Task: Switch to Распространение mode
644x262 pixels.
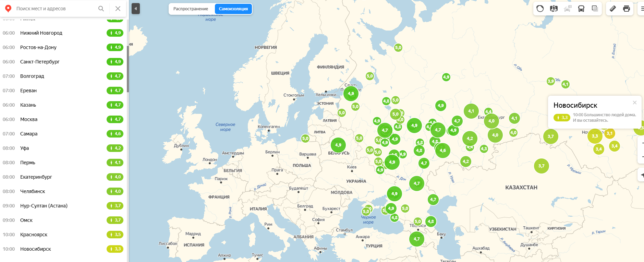Action: [191, 9]
